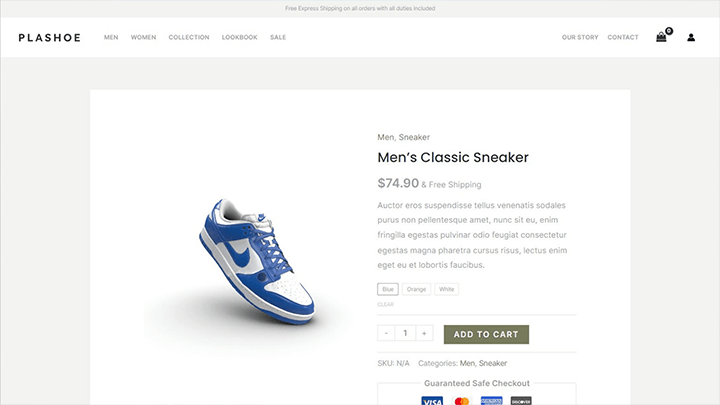Open the user account icon
The image size is (720, 405).
(x=691, y=38)
